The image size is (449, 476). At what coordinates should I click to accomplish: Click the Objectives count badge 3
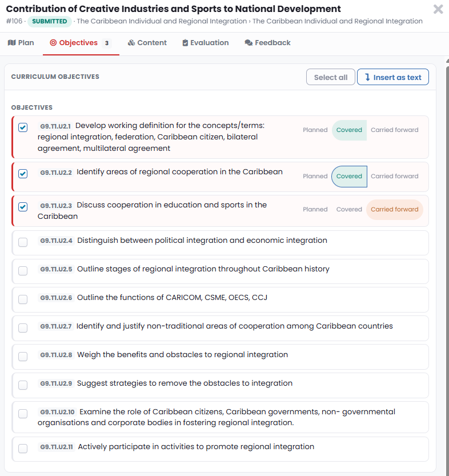tap(106, 43)
